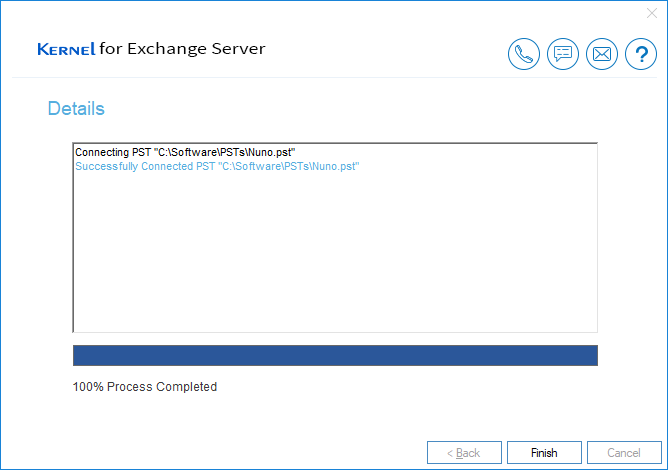Click the phone support icon
This screenshot has height=470, width=668.
click(524, 54)
